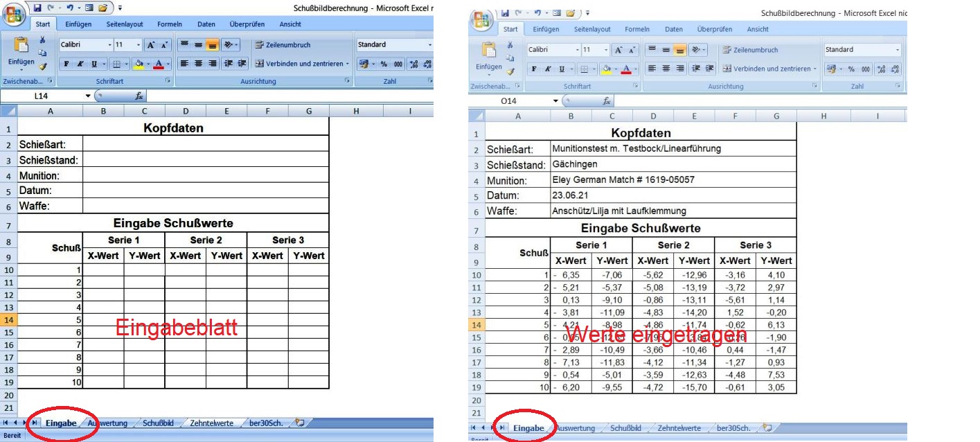Expand Name Box dropdown showing O14
Image resolution: width=980 pixels, height=442 pixels.
[x=555, y=101]
